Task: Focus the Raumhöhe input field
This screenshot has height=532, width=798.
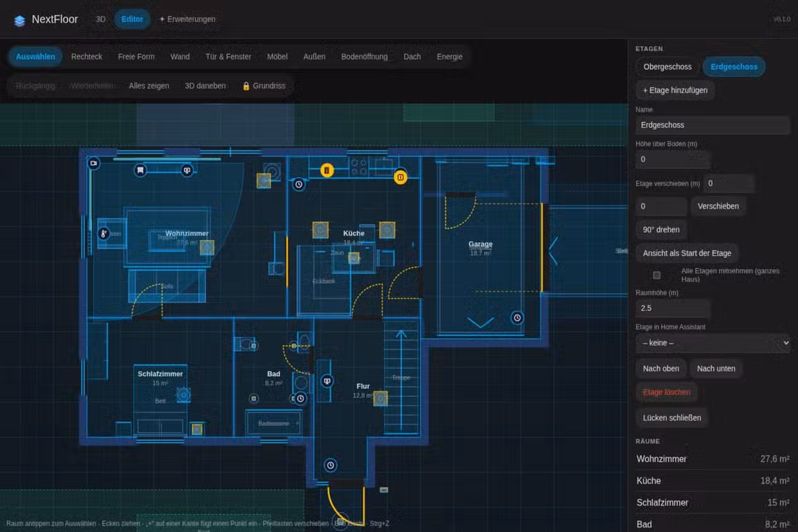Action: [673, 308]
